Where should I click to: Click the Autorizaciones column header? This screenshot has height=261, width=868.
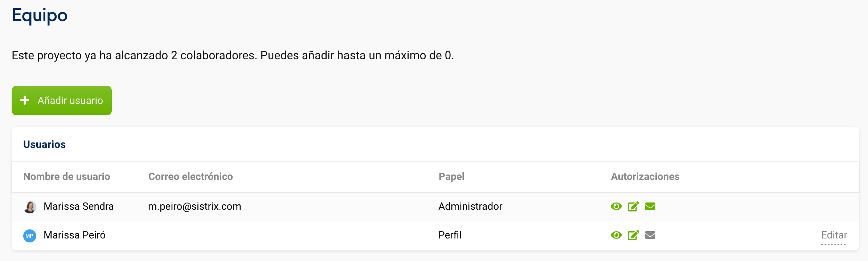(645, 177)
